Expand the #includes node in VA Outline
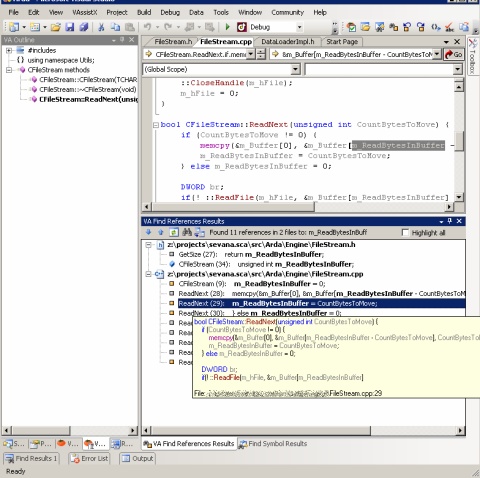480x478 pixels. click(9, 50)
